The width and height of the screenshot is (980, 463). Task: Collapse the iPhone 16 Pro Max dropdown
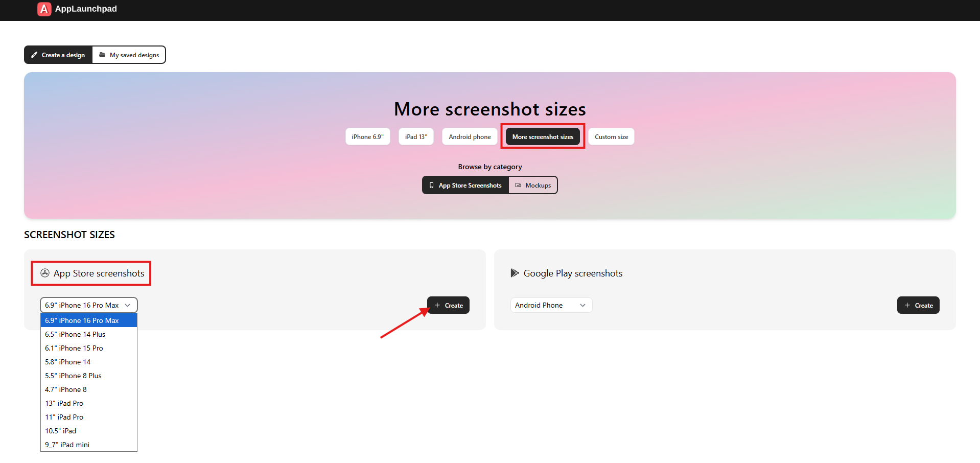[x=88, y=305]
